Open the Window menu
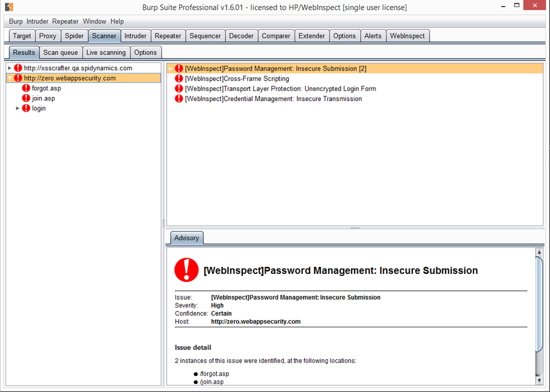This screenshot has width=550, height=392. click(94, 21)
